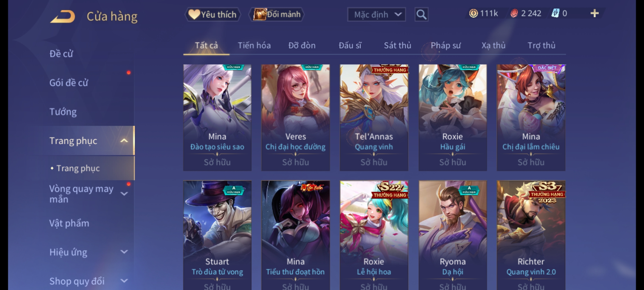Expand the Shop quy đổi section
Image resolution: width=644 pixels, height=290 pixels.
click(124, 281)
